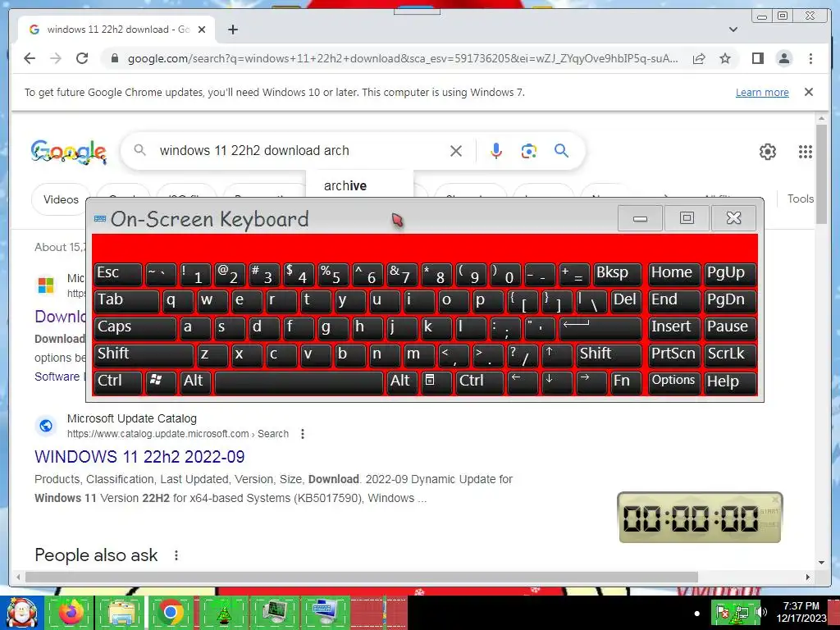Click the share page icon in address bar
840x630 pixels.
699,58
